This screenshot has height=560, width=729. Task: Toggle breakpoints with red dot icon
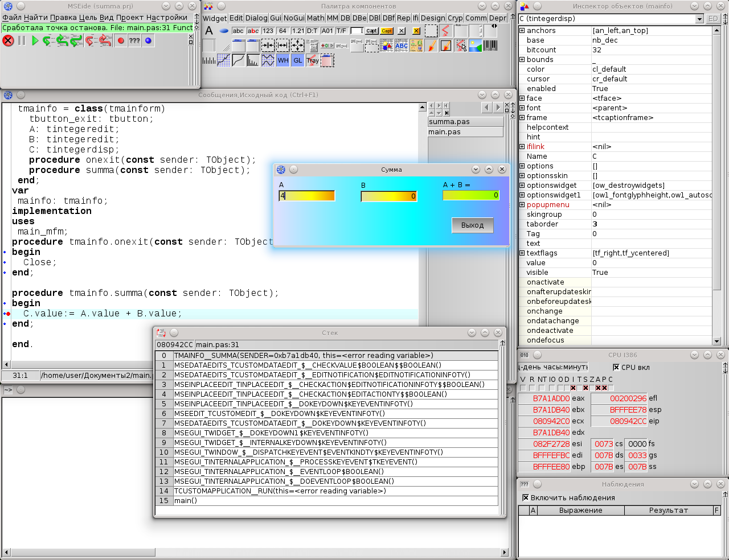(121, 40)
